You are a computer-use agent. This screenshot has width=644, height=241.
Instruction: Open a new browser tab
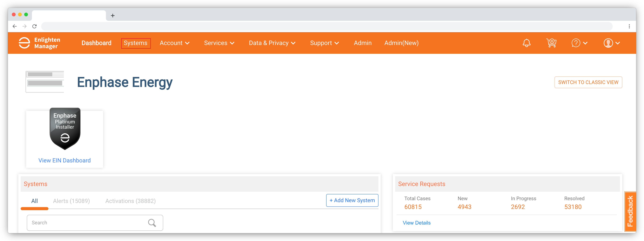point(113,15)
